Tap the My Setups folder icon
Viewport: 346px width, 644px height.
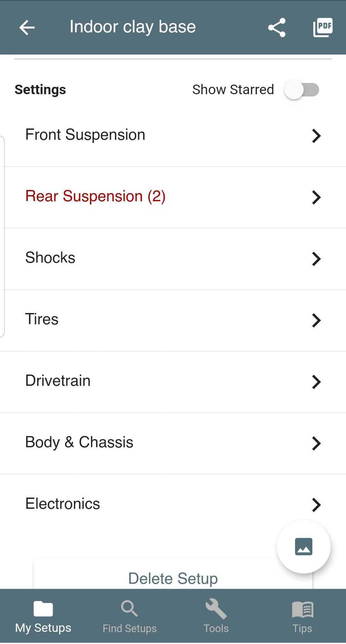[x=43, y=608]
